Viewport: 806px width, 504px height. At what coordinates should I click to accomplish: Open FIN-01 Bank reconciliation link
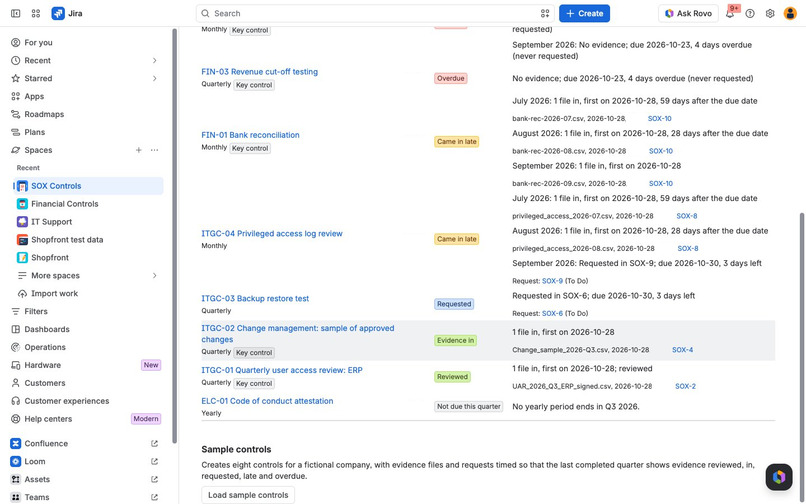coord(250,135)
